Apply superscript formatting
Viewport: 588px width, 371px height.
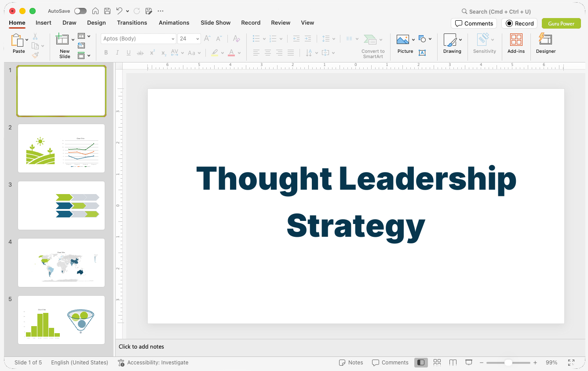tap(152, 53)
